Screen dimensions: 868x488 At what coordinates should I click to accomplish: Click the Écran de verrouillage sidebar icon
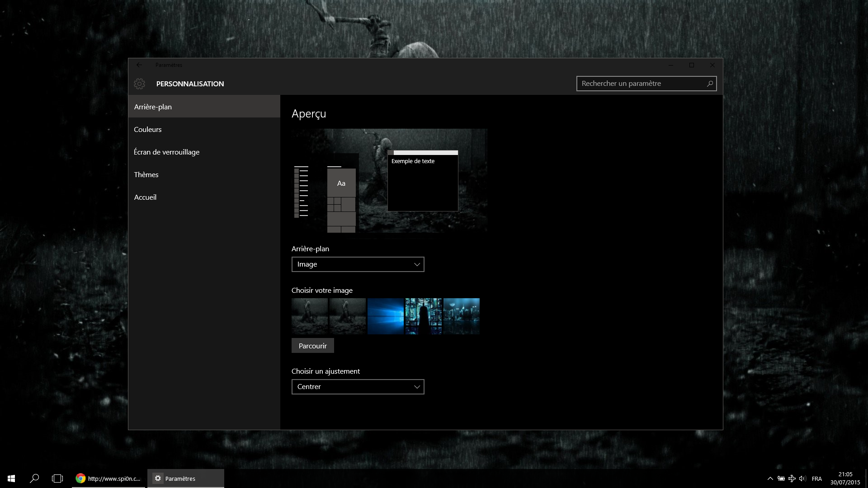167,151
